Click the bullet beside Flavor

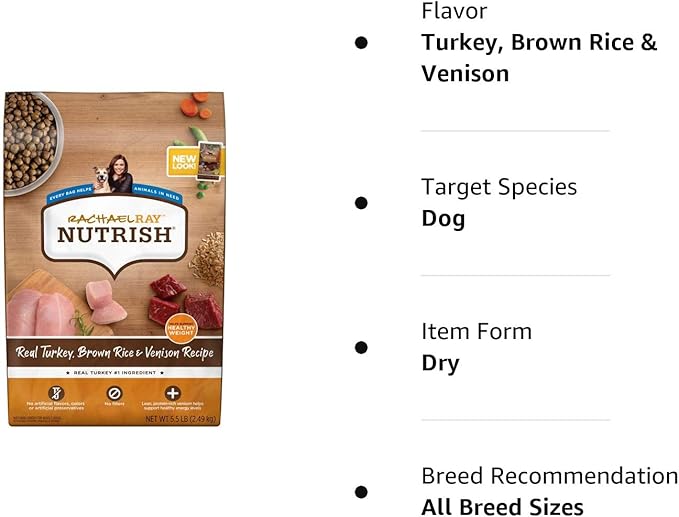(361, 42)
